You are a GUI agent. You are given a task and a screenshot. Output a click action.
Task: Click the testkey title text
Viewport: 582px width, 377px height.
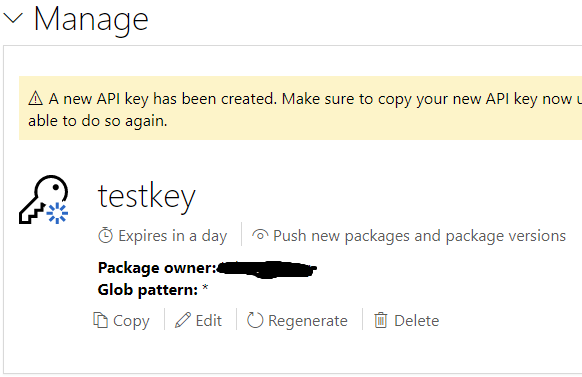(x=147, y=197)
